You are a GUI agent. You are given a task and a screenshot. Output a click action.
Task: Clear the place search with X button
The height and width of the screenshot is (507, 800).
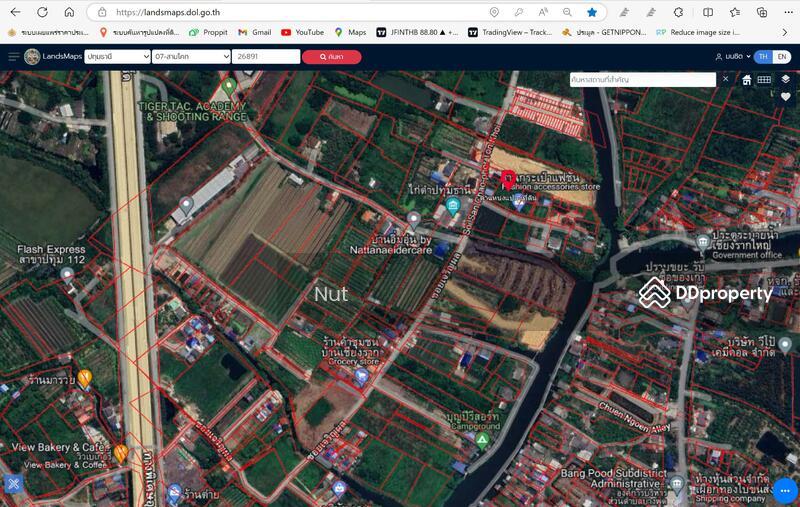pos(726,79)
